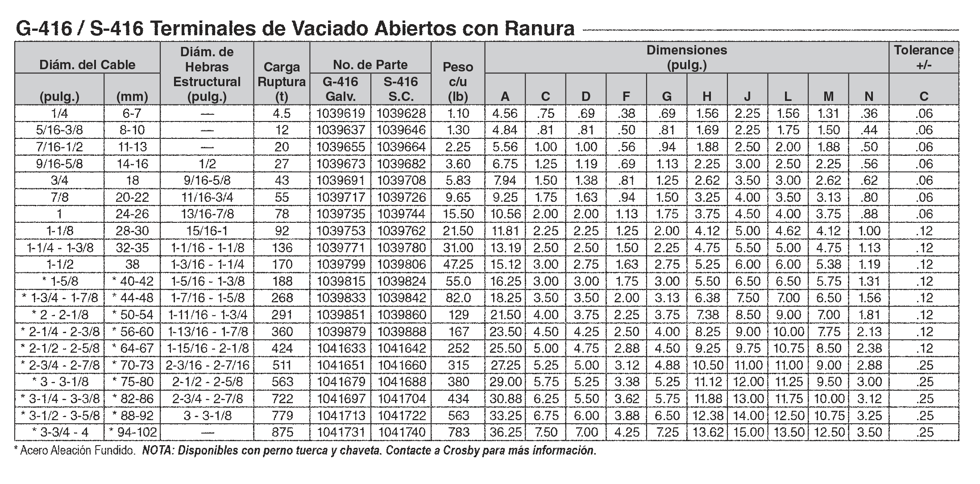Click dimension N value 3.50
Viewport: 980px width, 484px height.
pyautogui.click(x=869, y=433)
